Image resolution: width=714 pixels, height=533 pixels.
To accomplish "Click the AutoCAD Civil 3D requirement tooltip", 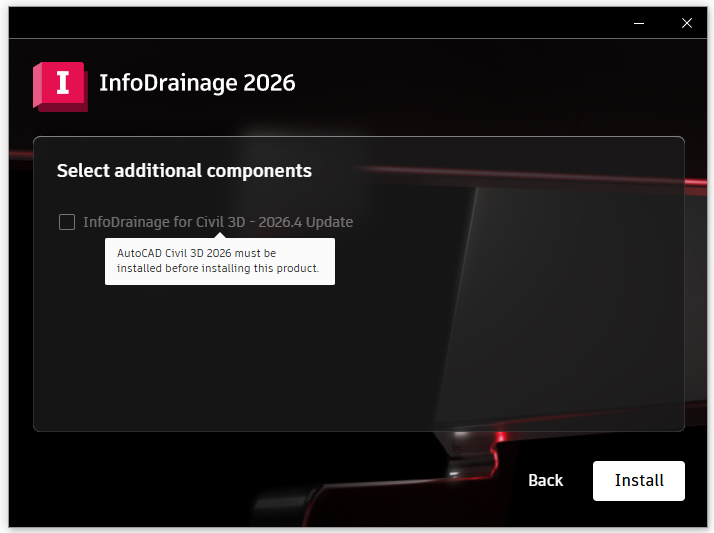I will (x=219, y=261).
